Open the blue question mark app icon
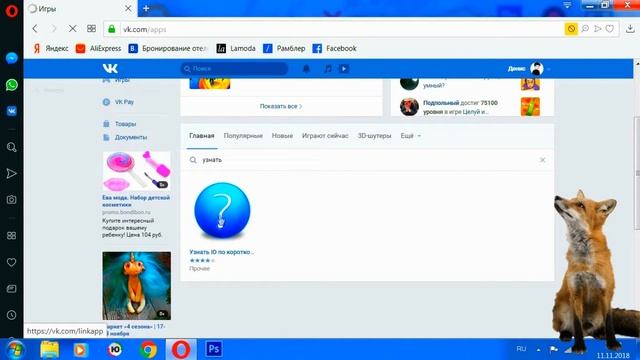Screen dimensions: 640x360 (x=222, y=210)
